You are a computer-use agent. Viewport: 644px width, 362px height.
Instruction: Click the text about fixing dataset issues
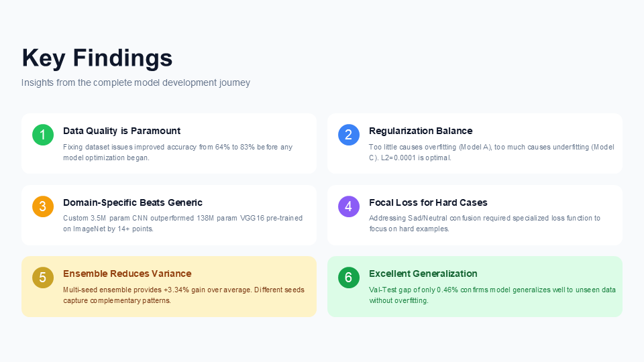(x=178, y=152)
